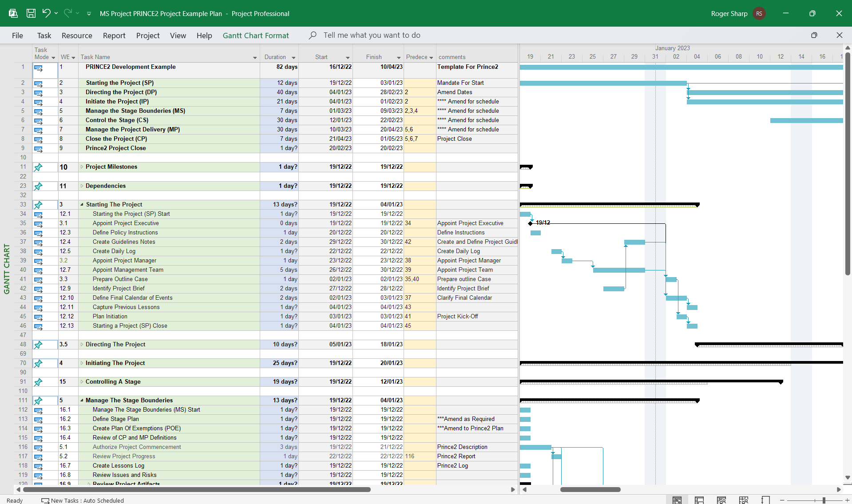Image resolution: width=852 pixels, height=504 pixels.
Task: Open the Help ribbon tab
Action: click(204, 36)
